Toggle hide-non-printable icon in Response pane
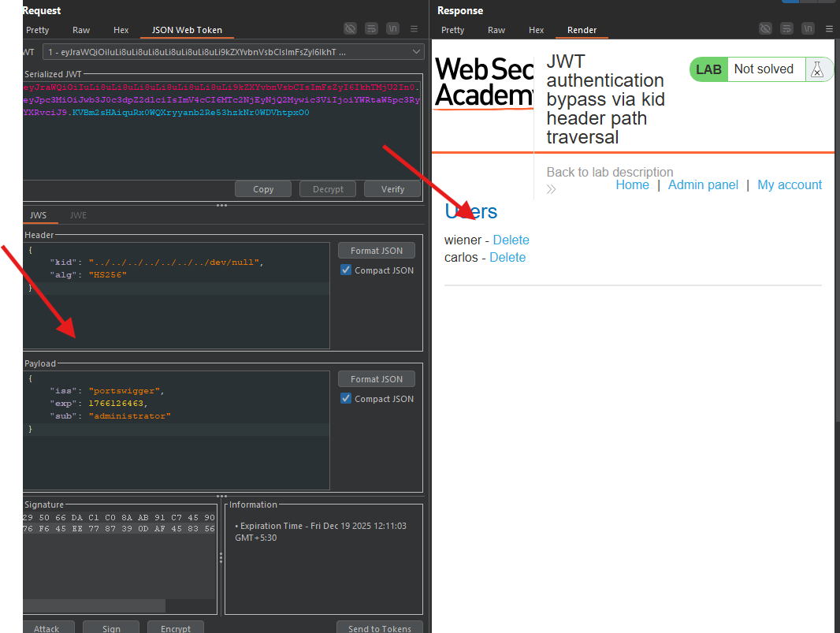840x633 pixels. point(766,28)
